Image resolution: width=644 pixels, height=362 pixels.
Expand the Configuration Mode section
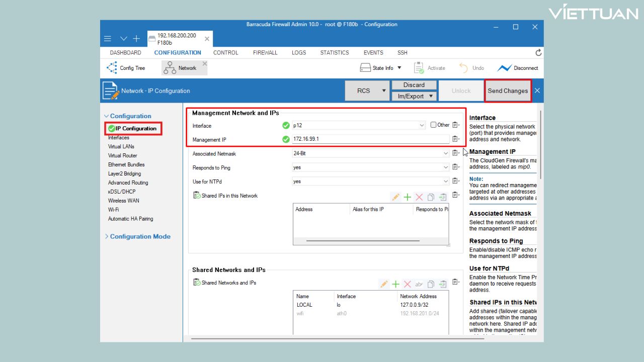[140, 236]
